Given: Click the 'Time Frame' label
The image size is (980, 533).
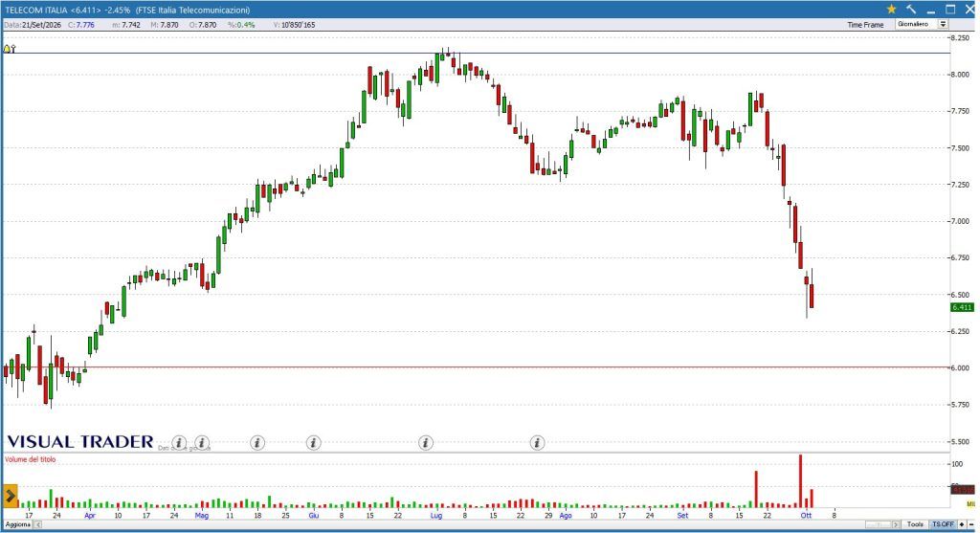Looking at the screenshot, I should click(865, 25).
